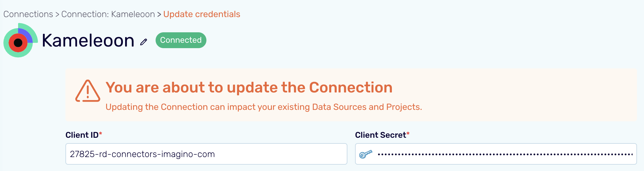Image resolution: width=644 pixels, height=171 pixels.
Task: Click the key icon in Client Secret
Action: coord(366,154)
